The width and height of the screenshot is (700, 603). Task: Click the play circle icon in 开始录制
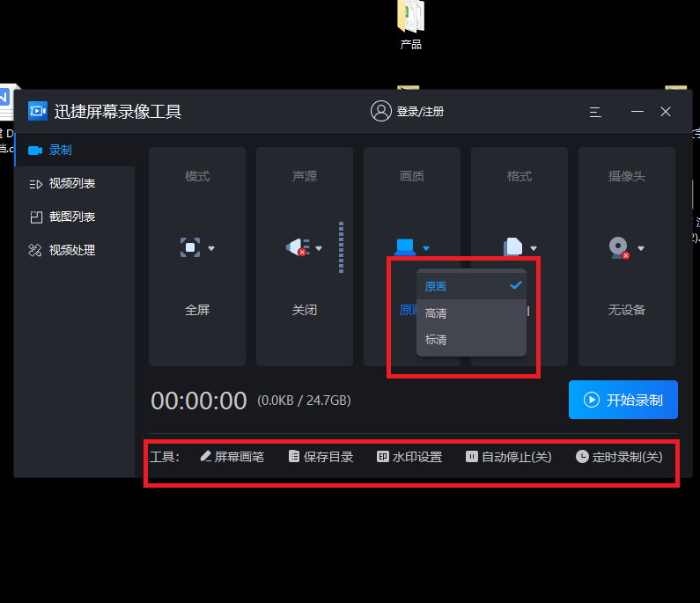pyautogui.click(x=592, y=400)
